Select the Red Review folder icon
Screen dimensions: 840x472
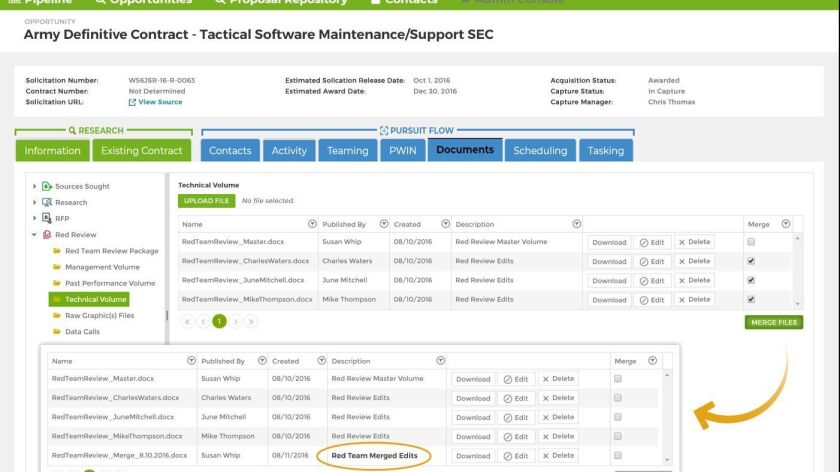click(x=47, y=235)
